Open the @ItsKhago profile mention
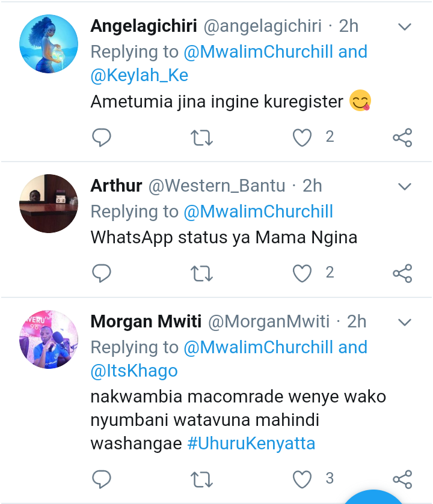 pyautogui.click(x=134, y=371)
